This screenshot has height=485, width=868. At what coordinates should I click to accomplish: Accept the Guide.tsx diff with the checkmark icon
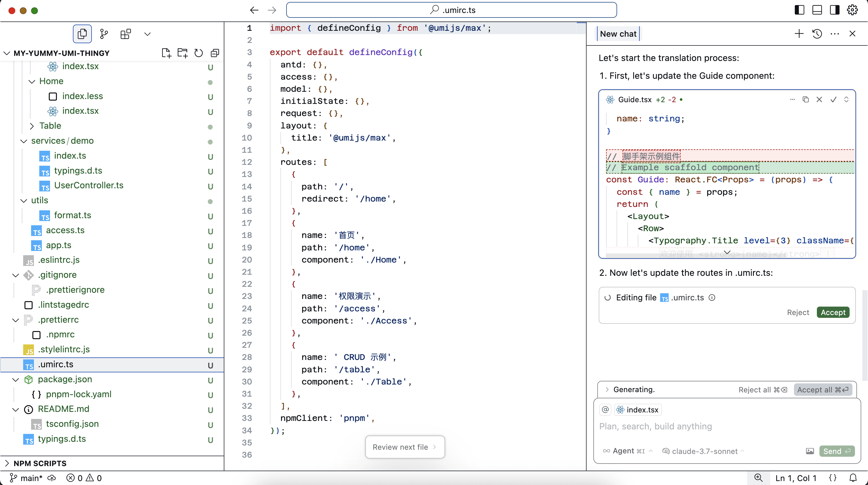point(833,99)
